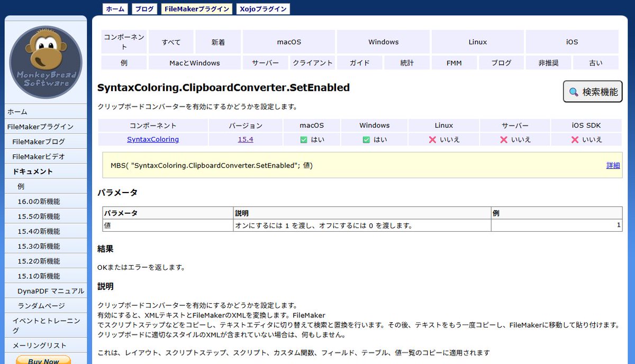Click the 検索機能 search button
The height and width of the screenshot is (364, 635).
(593, 92)
